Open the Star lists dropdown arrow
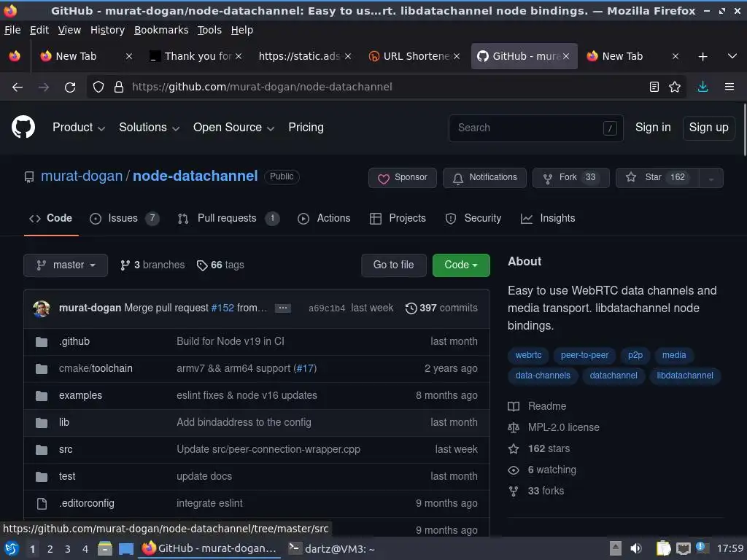Image resolution: width=747 pixels, height=560 pixels. click(711, 178)
